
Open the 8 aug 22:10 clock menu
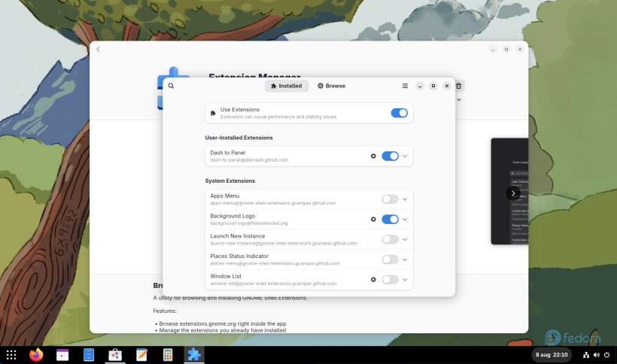(552, 355)
